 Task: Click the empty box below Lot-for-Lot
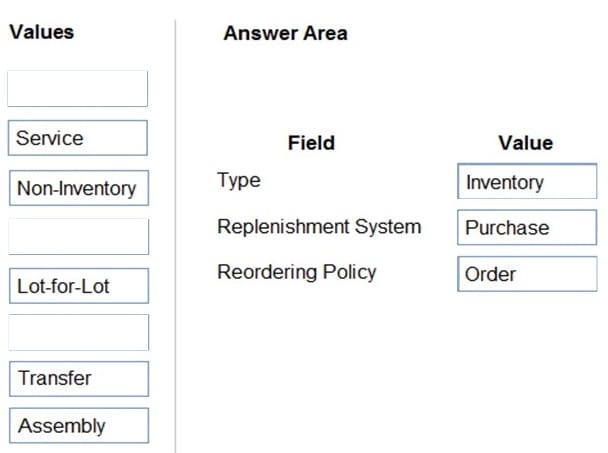pos(77,332)
